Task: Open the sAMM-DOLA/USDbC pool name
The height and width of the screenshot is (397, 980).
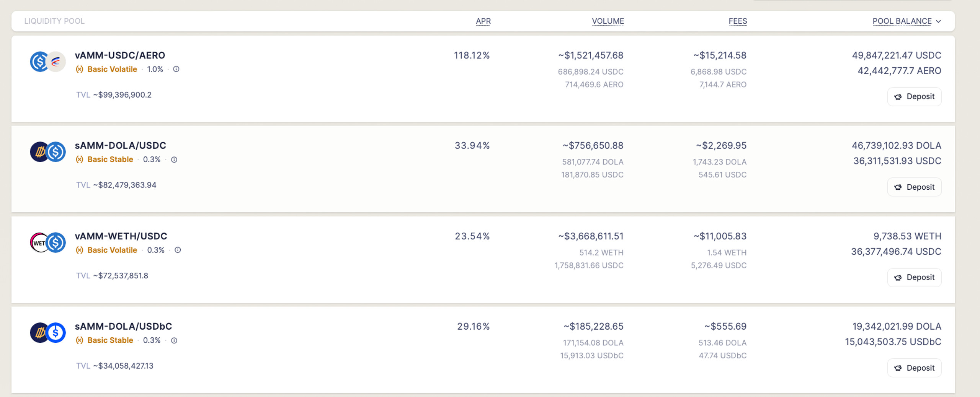Action: coord(123,326)
